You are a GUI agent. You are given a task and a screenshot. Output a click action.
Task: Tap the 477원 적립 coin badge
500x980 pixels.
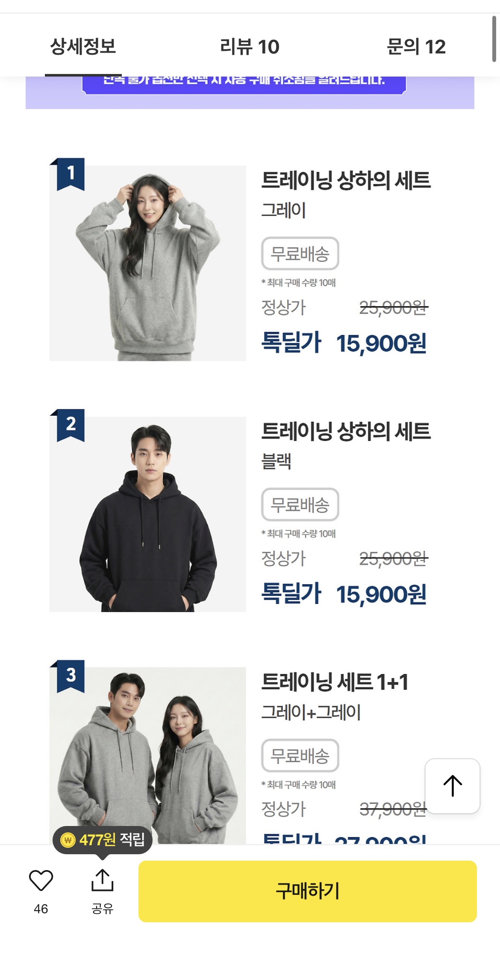[103, 840]
